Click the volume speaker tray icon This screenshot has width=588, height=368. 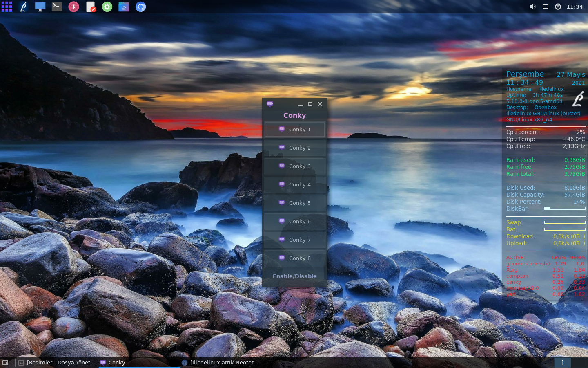(x=532, y=7)
